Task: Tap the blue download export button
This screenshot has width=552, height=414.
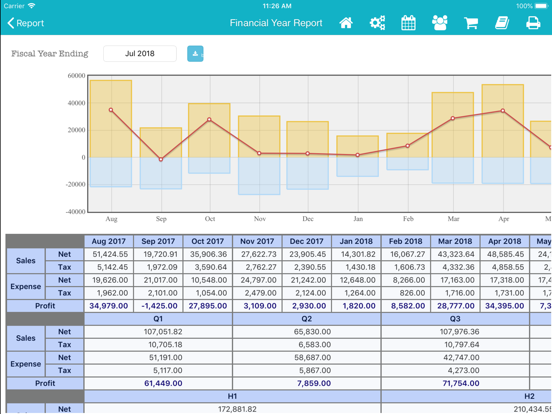Action: coord(195,54)
